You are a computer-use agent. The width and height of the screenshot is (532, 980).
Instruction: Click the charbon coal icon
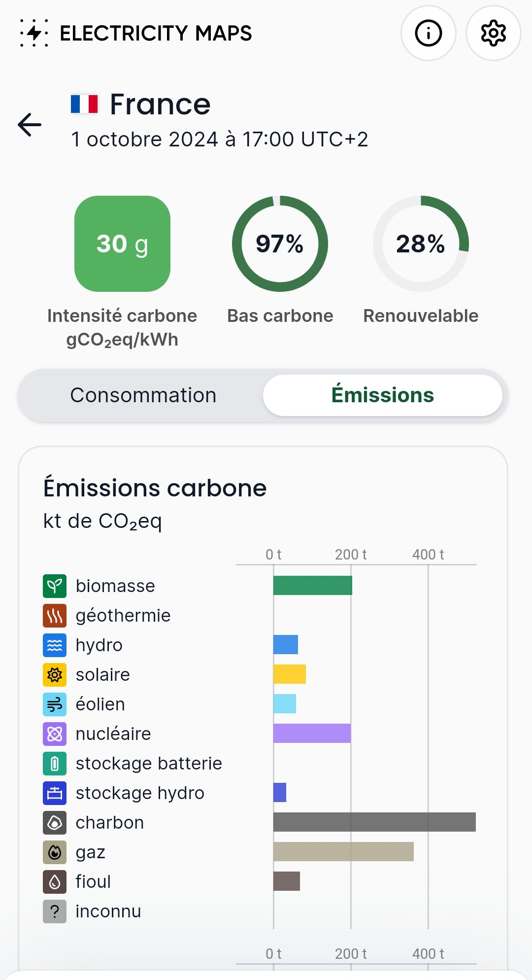[55, 822]
